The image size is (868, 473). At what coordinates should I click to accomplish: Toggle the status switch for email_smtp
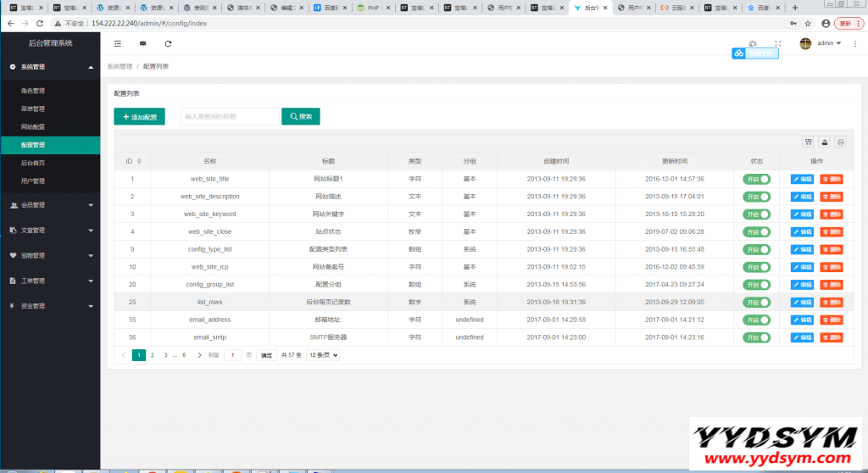756,337
